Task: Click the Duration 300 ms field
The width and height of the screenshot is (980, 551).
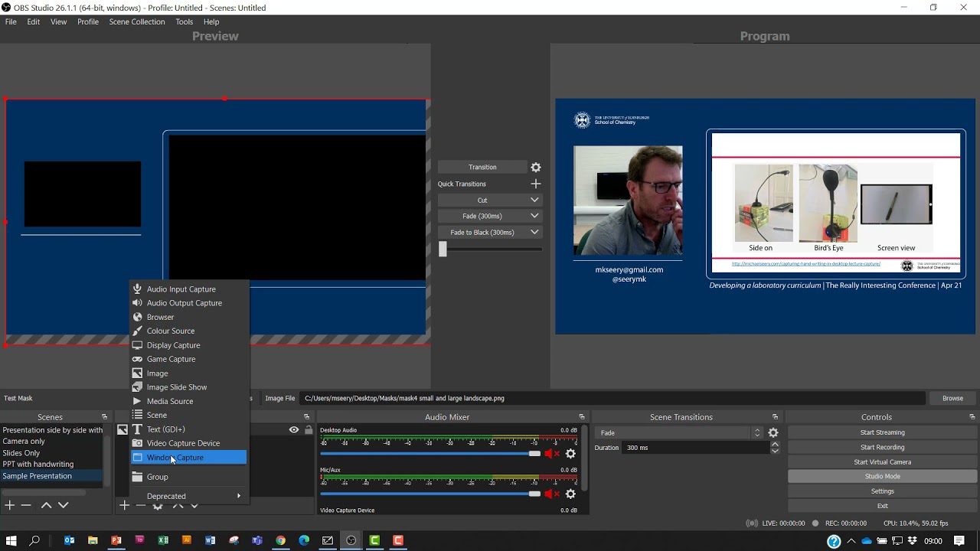Action: click(x=697, y=448)
